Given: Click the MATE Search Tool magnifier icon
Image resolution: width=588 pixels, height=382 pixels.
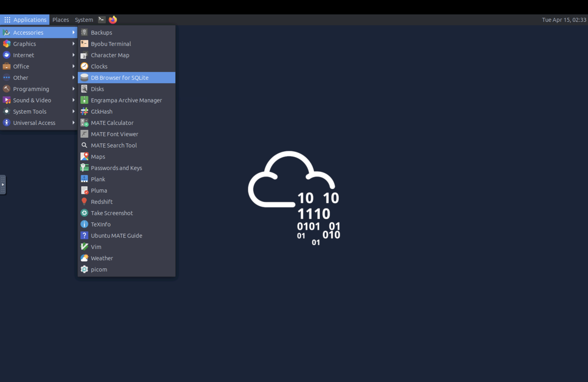Looking at the screenshot, I should click(x=84, y=145).
